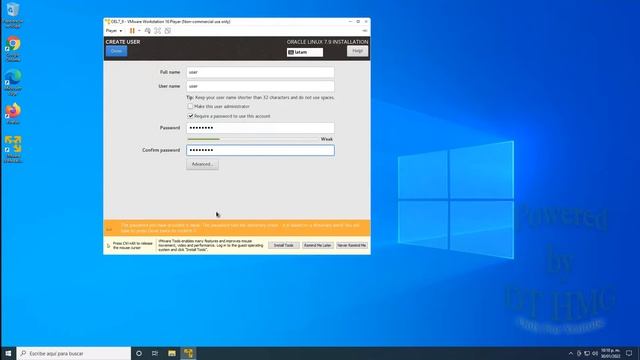The height and width of the screenshot is (360, 640).
Task: Uncheck Require a password to use this account
Action: coord(190,116)
